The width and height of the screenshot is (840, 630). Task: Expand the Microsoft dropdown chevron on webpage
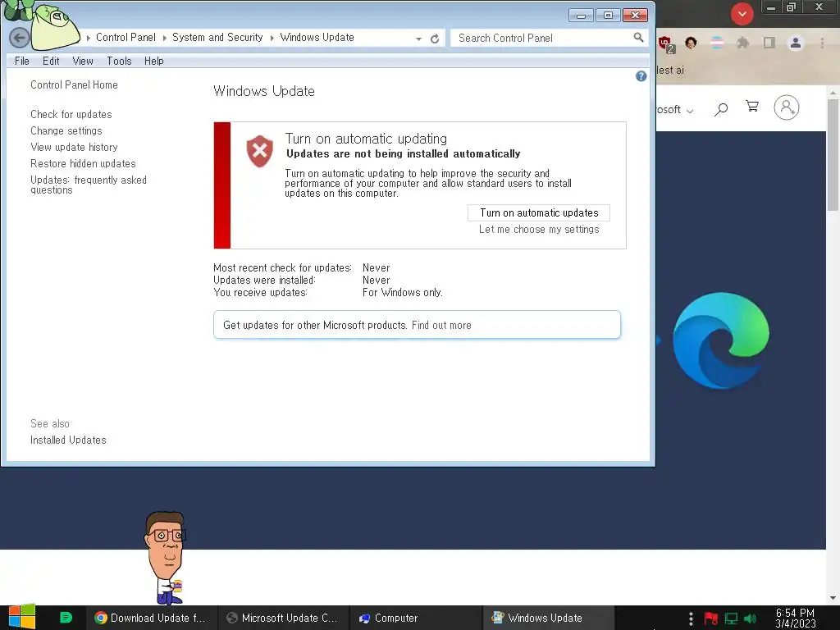point(690,111)
